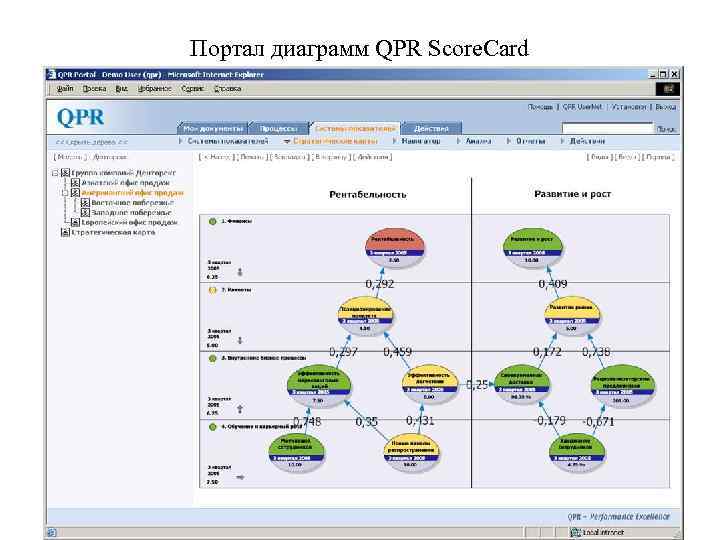
Task: Click the QPR logo in the header
Action: [x=81, y=117]
